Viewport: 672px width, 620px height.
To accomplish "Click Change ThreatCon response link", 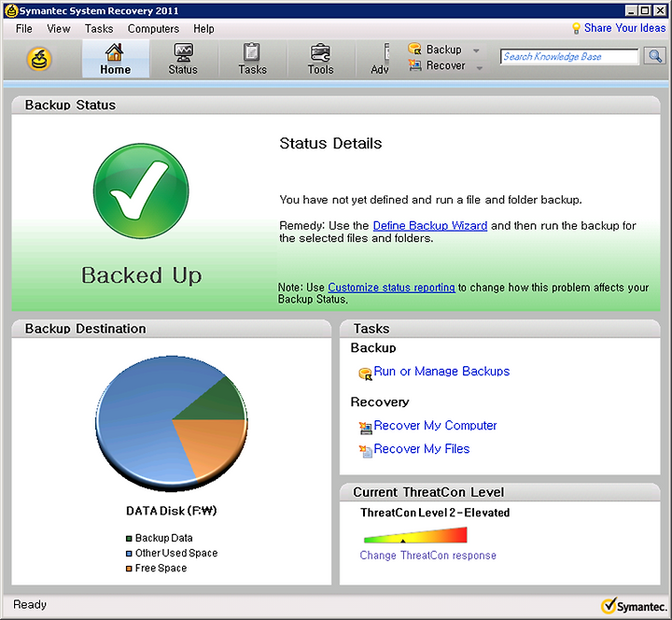I will coord(427,556).
